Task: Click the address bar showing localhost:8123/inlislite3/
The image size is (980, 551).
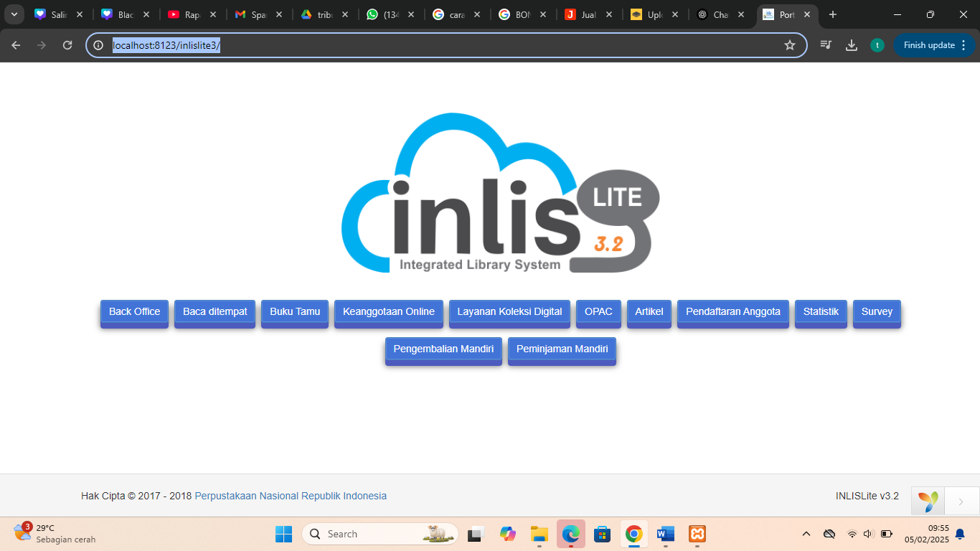Action: click(x=445, y=45)
